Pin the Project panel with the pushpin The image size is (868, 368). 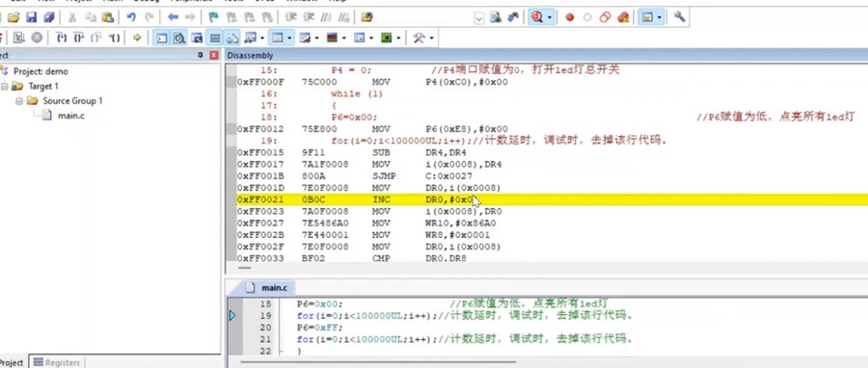[201, 55]
